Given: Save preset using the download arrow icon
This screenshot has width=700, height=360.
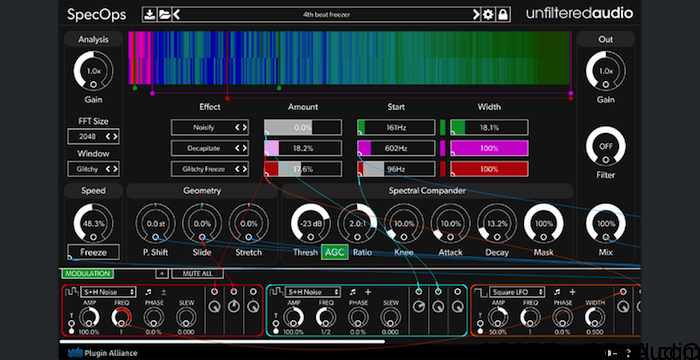Looking at the screenshot, I should (149, 14).
